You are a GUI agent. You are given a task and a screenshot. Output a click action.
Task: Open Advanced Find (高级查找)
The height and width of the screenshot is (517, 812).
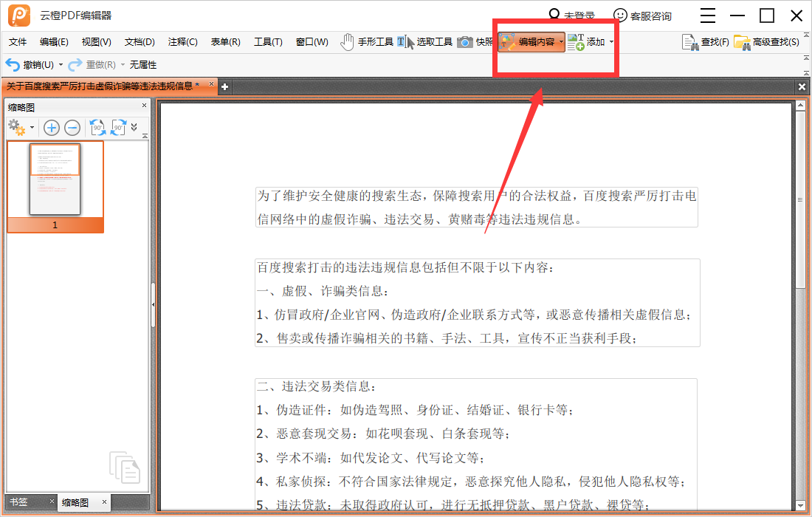767,42
